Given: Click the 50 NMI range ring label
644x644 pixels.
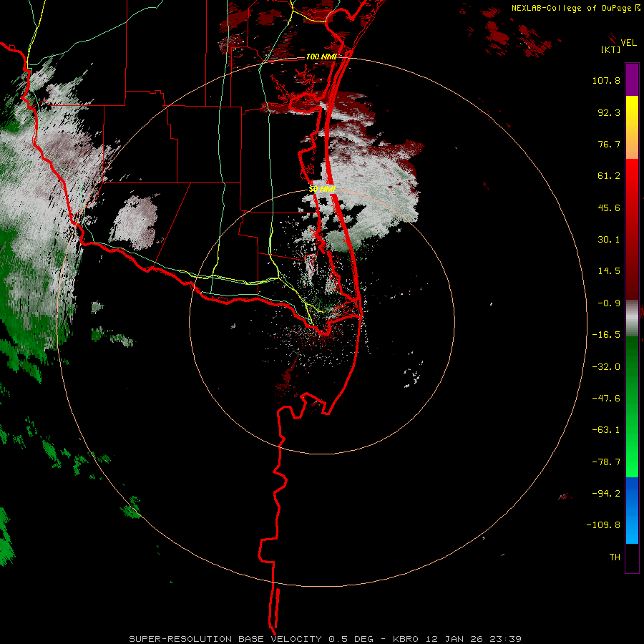Looking at the screenshot, I should [x=323, y=189].
